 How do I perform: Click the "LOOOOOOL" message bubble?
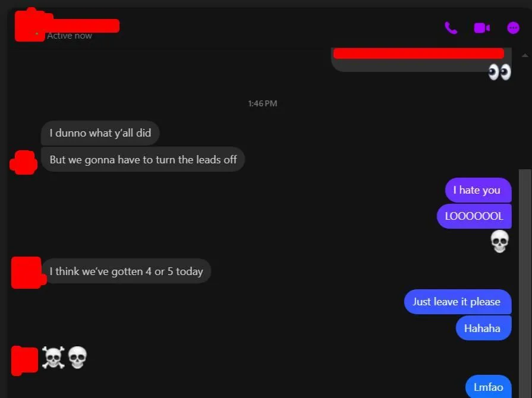pos(474,216)
